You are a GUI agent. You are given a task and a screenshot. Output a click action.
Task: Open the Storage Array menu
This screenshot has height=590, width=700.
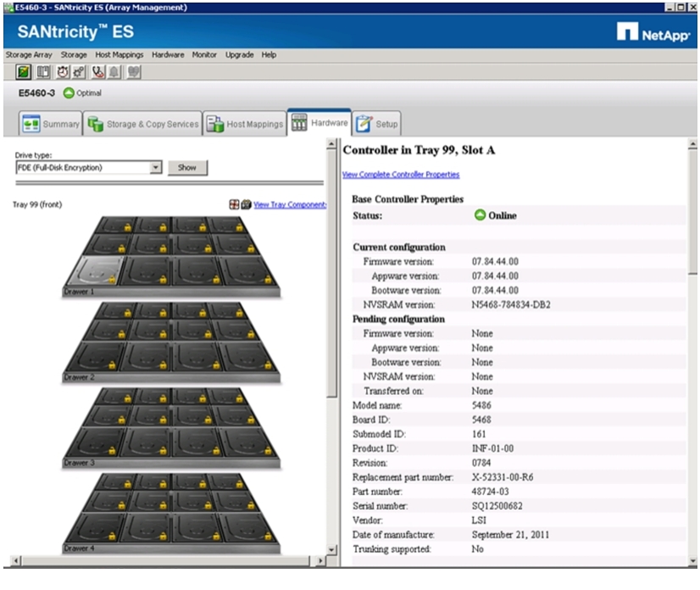[29, 55]
